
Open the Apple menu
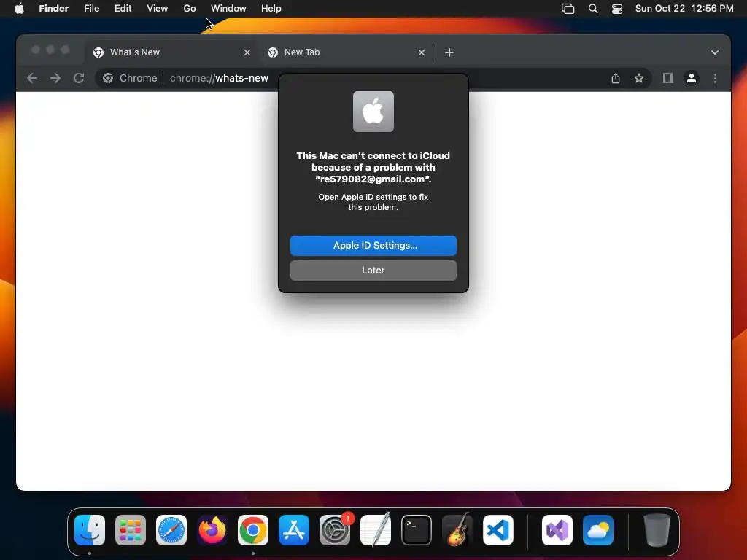(x=19, y=9)
